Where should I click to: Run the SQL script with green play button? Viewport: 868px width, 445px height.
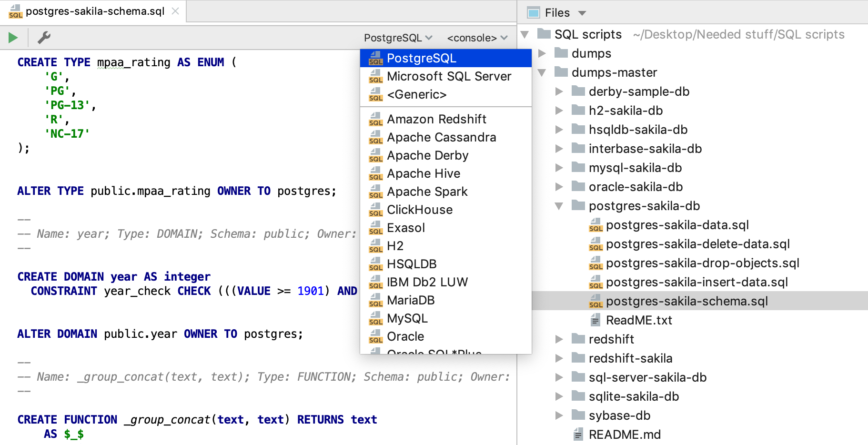click(x=13, y=37)
